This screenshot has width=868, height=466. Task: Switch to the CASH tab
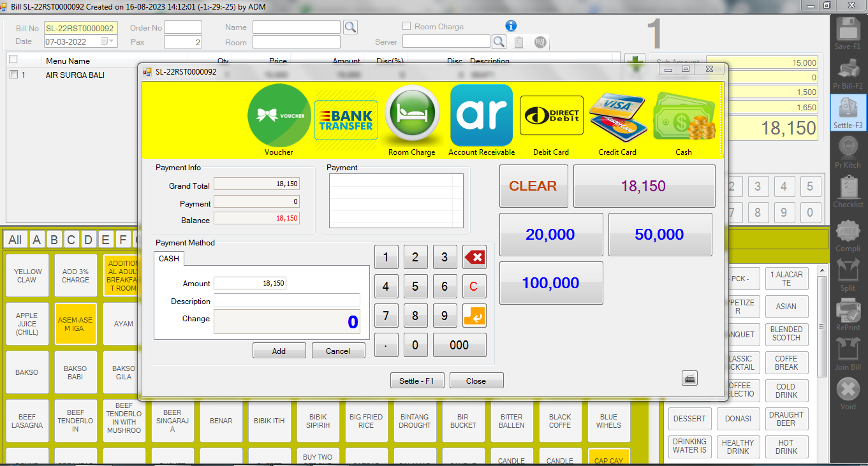pos(169,258)
